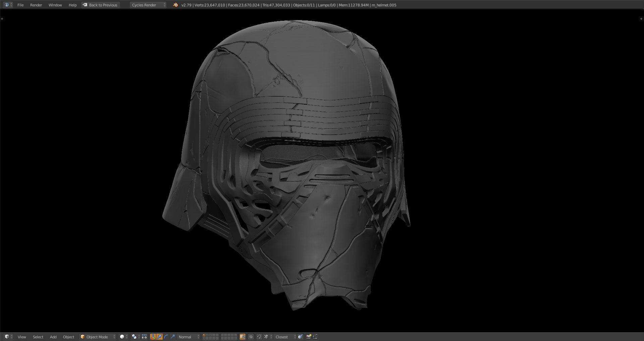Click the Tris:47,304,033 statistic

coord(276,5)
